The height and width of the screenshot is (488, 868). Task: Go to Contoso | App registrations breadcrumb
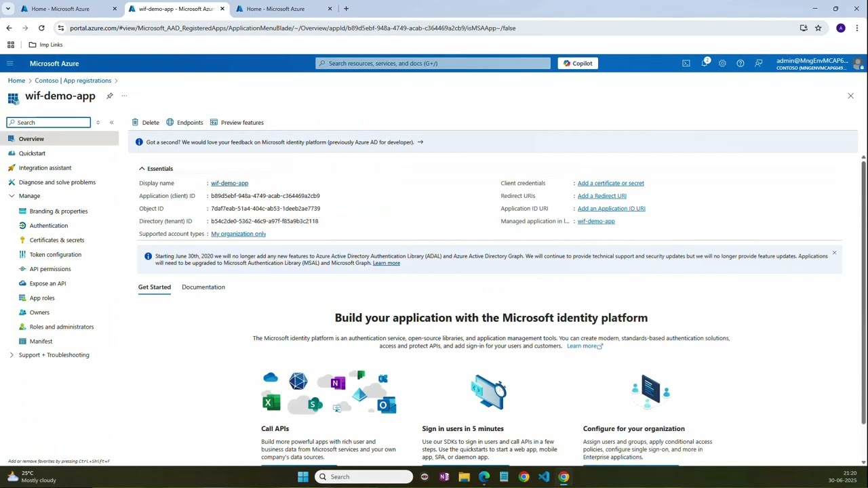point(73,81)
